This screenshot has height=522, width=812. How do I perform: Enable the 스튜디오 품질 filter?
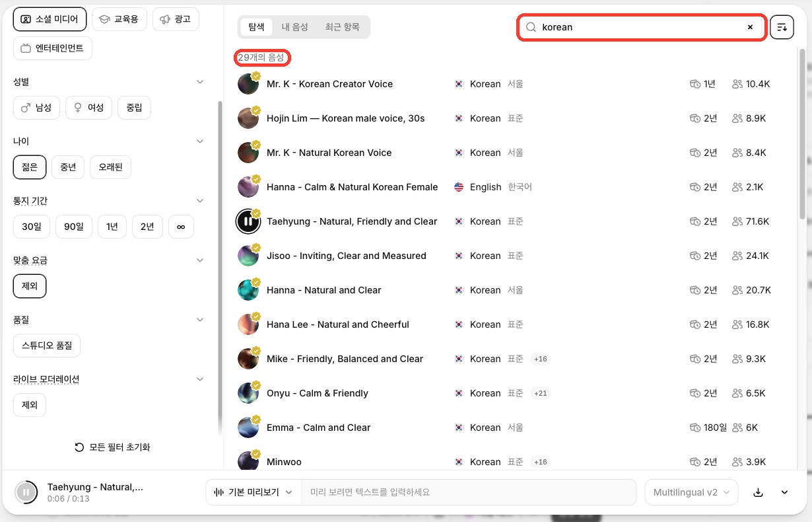coord(47,346)
